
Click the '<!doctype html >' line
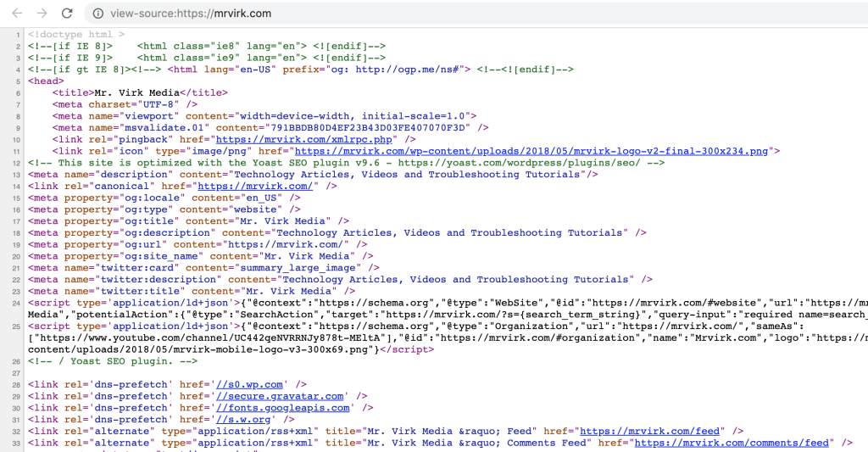pyautogui.click(x=76, y=34)
